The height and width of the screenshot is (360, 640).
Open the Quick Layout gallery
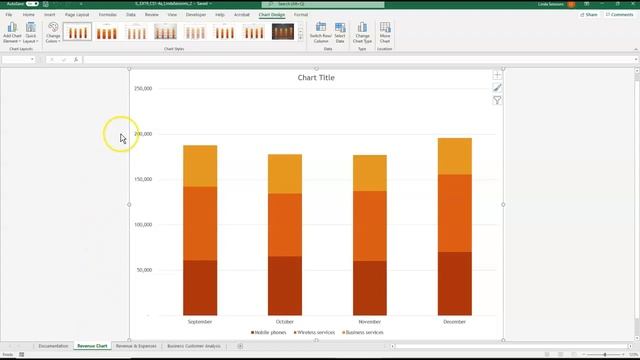(31, 33)
